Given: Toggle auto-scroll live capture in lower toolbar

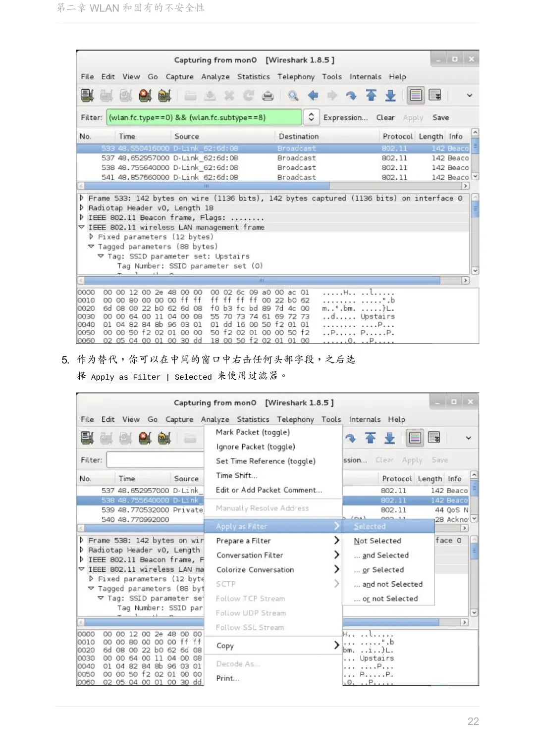Looking at the screenshot, I should [434, 438].
